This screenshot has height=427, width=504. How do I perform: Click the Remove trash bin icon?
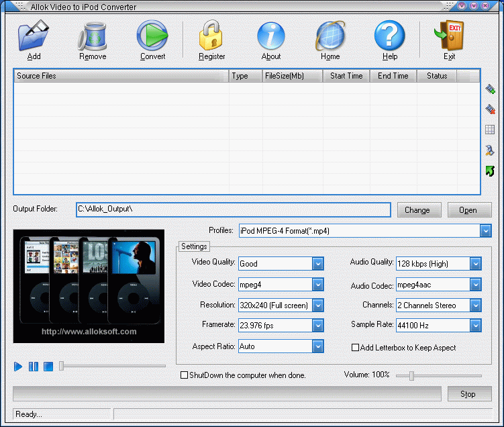[93, 36]
